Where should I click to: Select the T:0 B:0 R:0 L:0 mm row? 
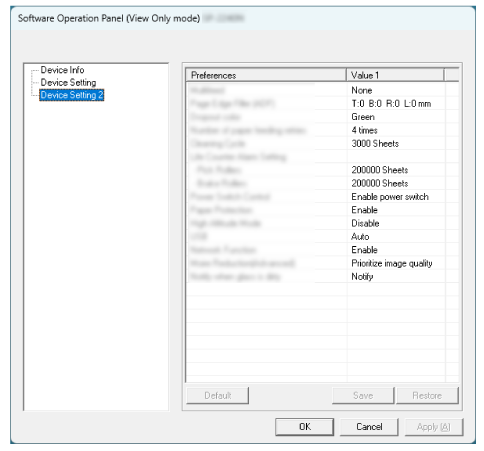pos(322,104)
